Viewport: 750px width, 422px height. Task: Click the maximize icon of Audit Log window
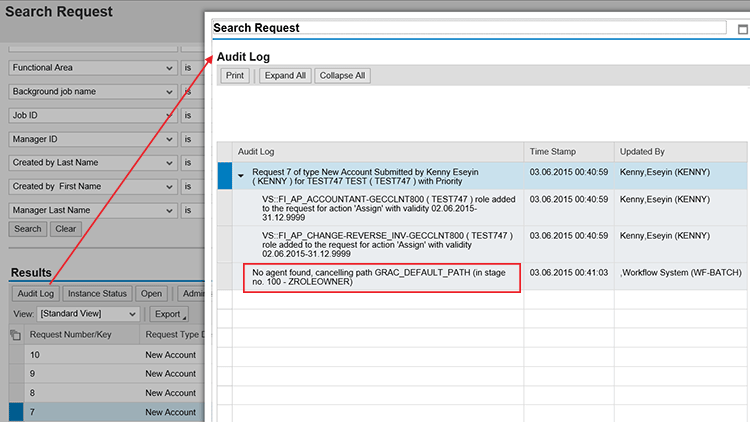coord(741,29)
